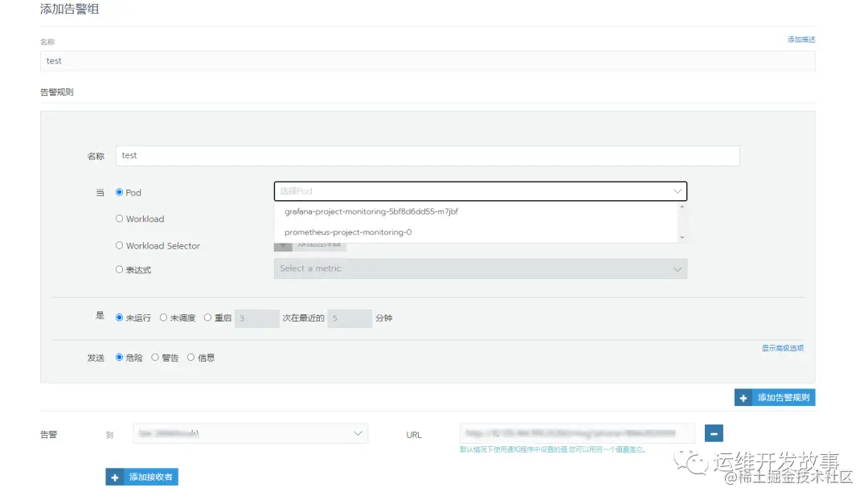Open the Select a metric dropdown
Image resolution: width=868 pixels, height=500 pixels.
coord(481,268)
